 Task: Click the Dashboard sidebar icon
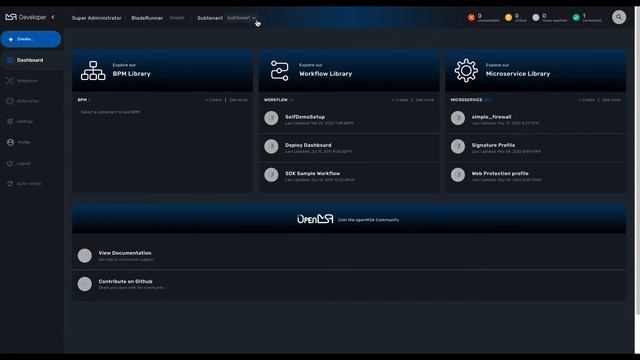click(x=10, y=60)
